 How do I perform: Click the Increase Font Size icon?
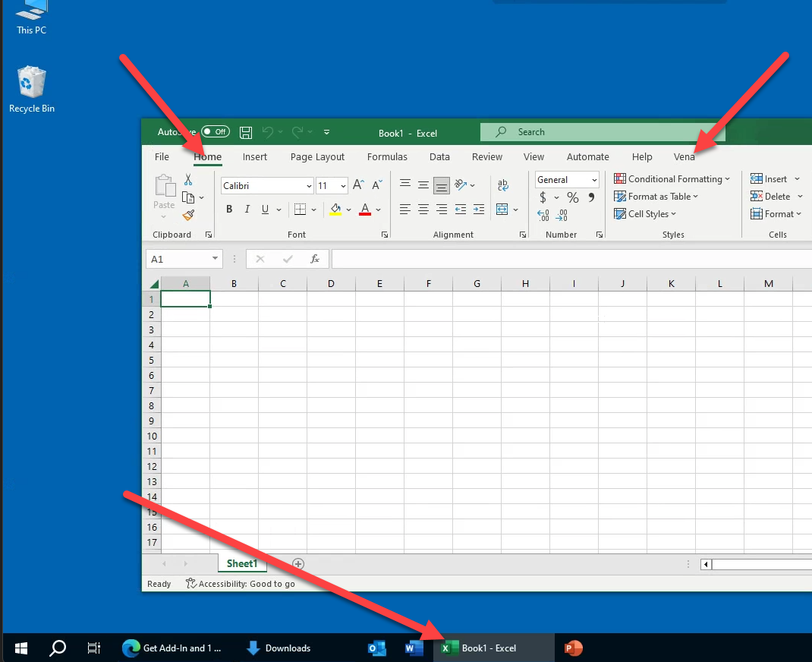click(358, 185)
